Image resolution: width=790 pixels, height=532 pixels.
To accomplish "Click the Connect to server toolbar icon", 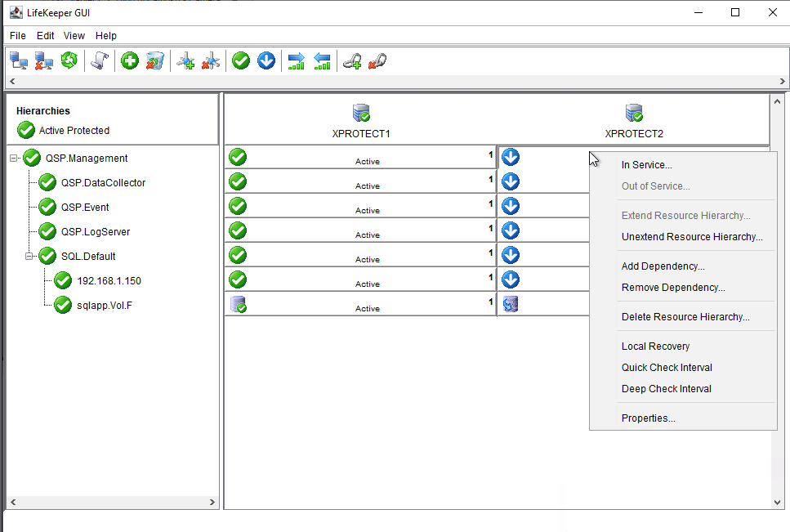I will click(x=19, y=61).
